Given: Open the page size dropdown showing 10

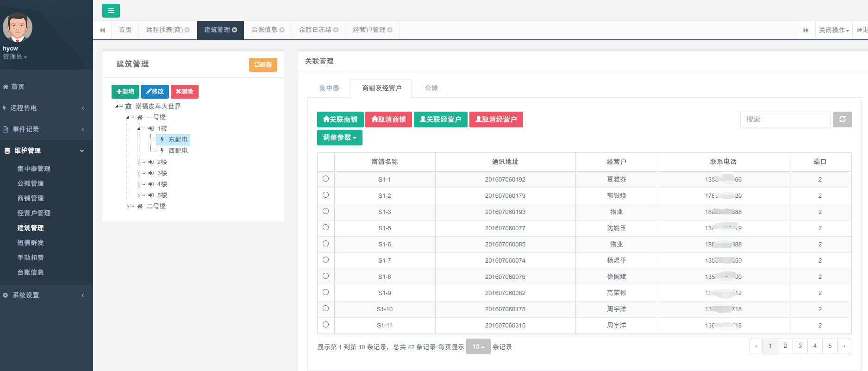Looking at the screenshot, I should point(478,347).
